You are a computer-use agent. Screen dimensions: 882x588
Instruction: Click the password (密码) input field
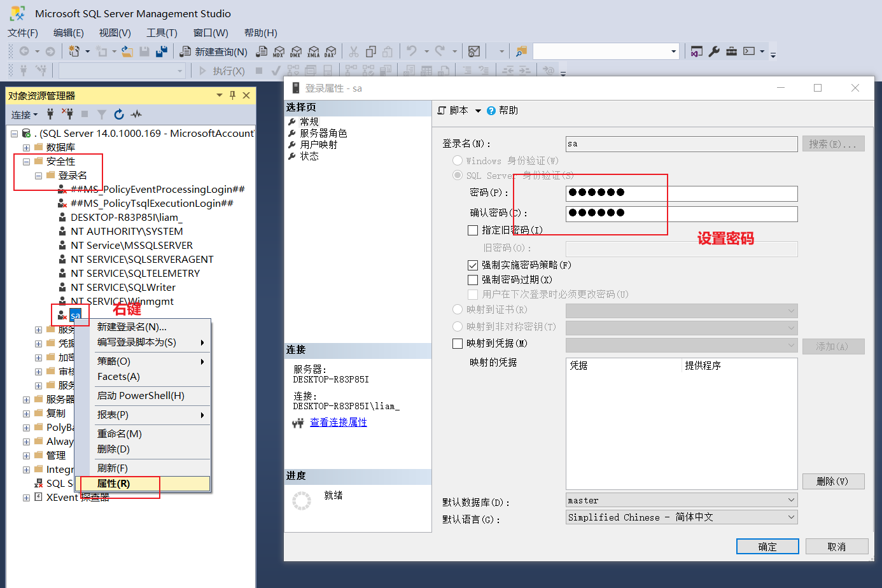[x=682, y=193]
